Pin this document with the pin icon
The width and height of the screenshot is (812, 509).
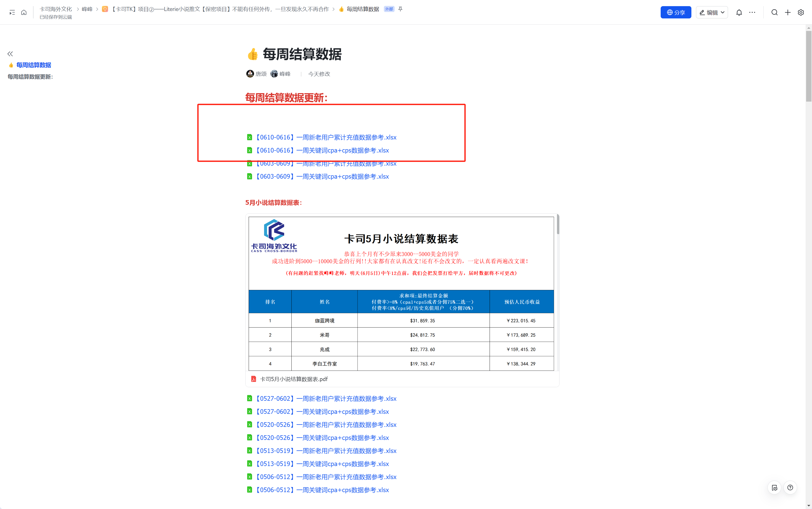[400, 9]
